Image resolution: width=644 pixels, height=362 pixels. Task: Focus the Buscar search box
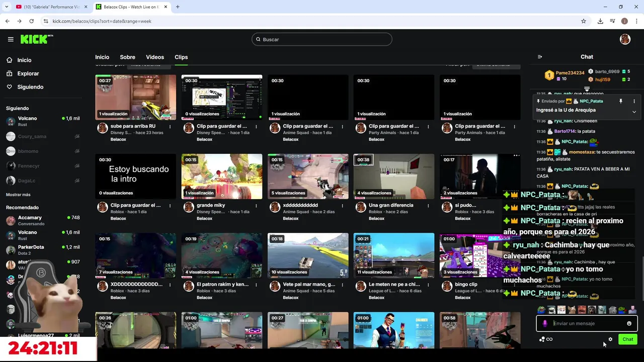322,39
